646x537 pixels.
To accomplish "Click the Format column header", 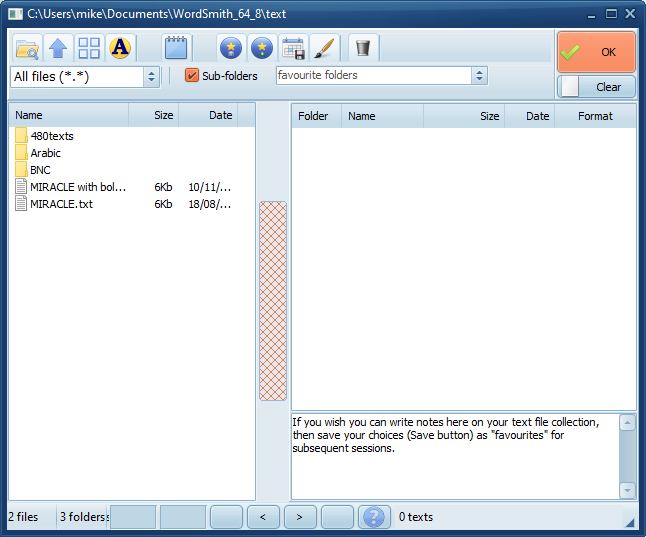I will click(x=595, y=116).
